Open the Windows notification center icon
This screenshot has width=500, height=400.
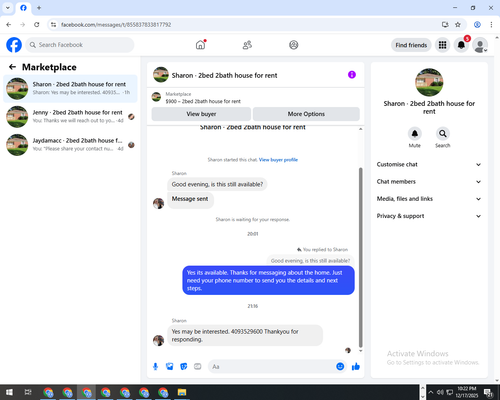(x=488, y=393)
